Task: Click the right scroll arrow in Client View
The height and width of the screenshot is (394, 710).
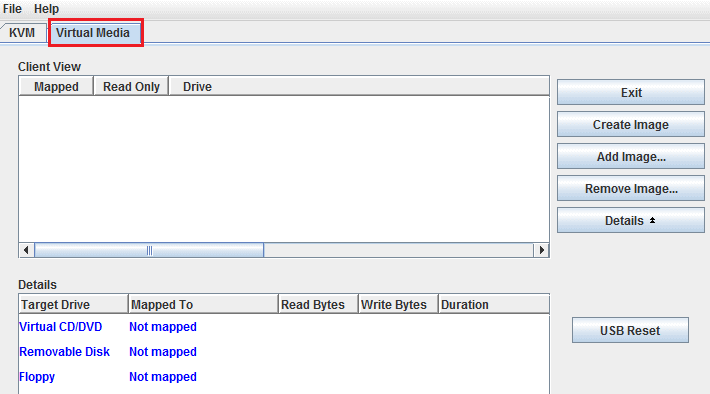Action: [542, 250]
